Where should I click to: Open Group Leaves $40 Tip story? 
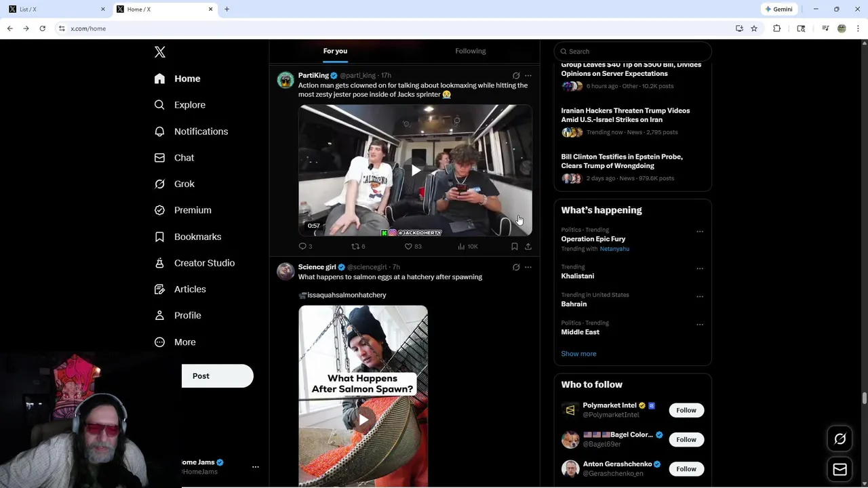coord(631,69)
